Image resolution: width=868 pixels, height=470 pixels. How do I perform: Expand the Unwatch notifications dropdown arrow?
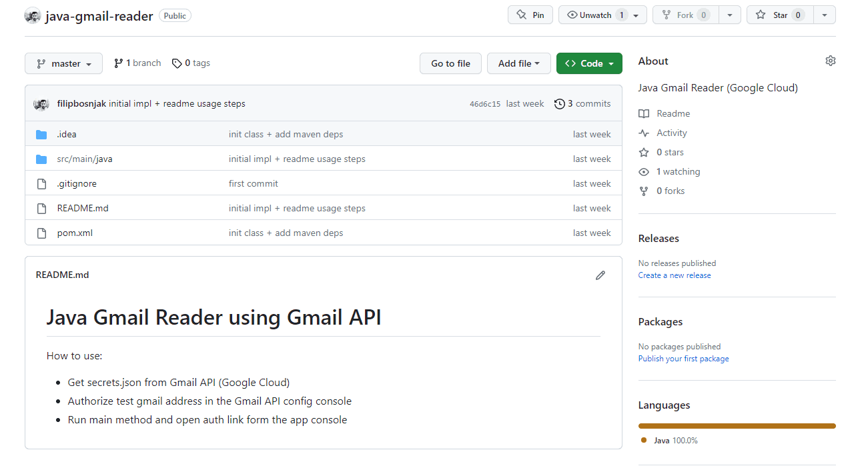637,15
